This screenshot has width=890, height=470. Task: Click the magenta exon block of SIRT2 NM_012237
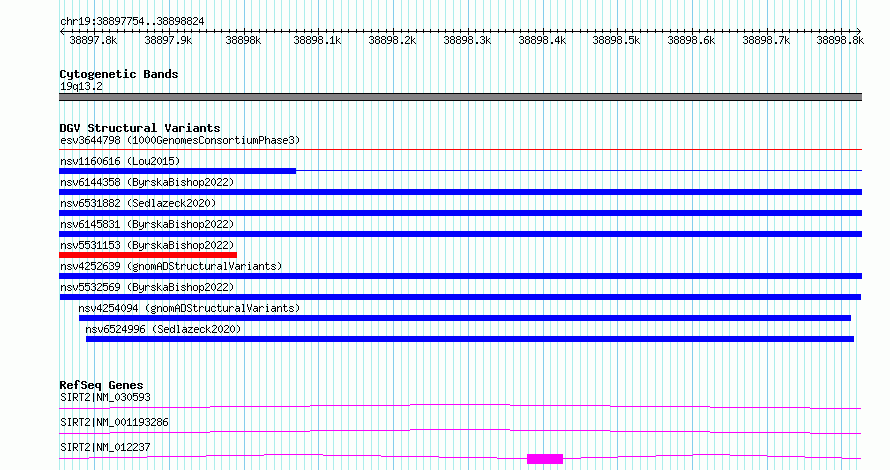coord(545,459)
